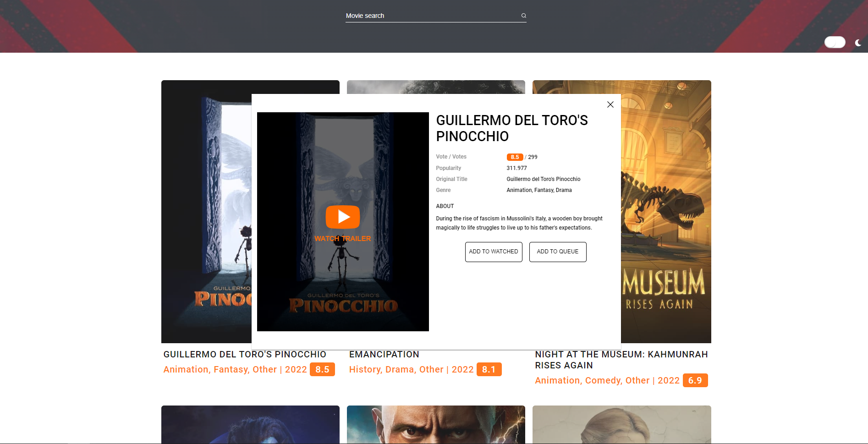Play the Pinocchio trailer button
The width and height of the screenshot is (868, 444).
pyautogui.click(x=343, y=217)
